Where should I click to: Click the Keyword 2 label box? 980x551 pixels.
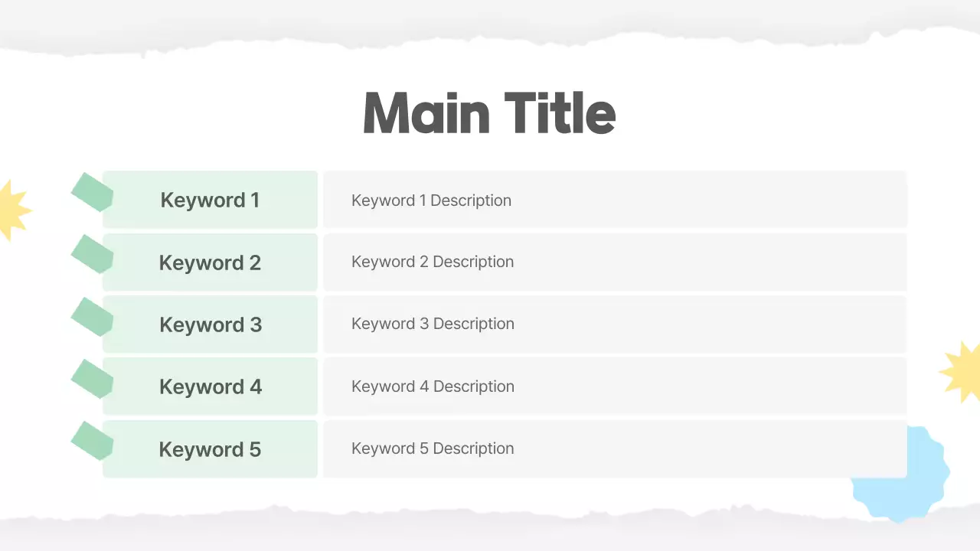211,262
